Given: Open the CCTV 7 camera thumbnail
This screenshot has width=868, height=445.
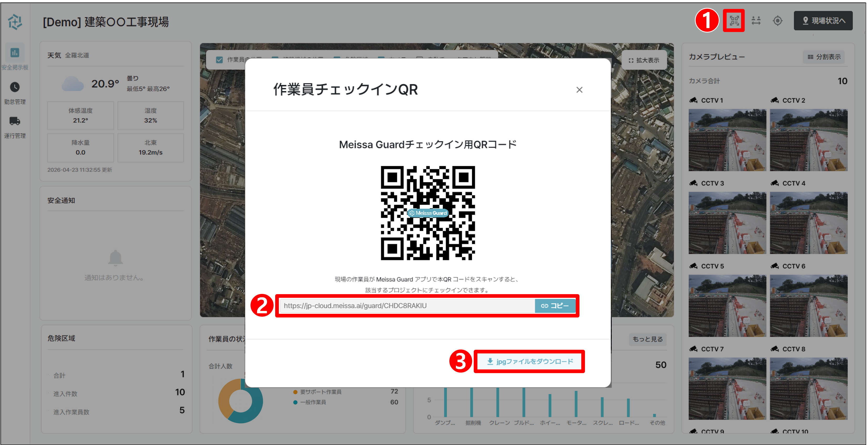Looking at the screenshot, I should (x=727, y=389).
